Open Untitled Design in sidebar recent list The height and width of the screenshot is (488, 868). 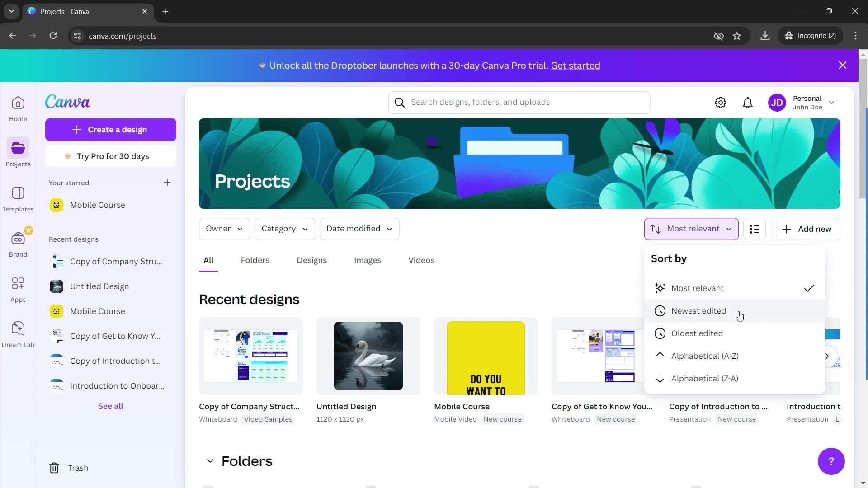[111, 286]
